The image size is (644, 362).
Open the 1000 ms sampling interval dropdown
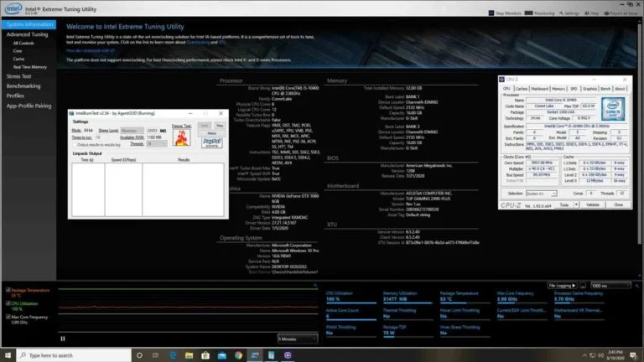point(610,286)
